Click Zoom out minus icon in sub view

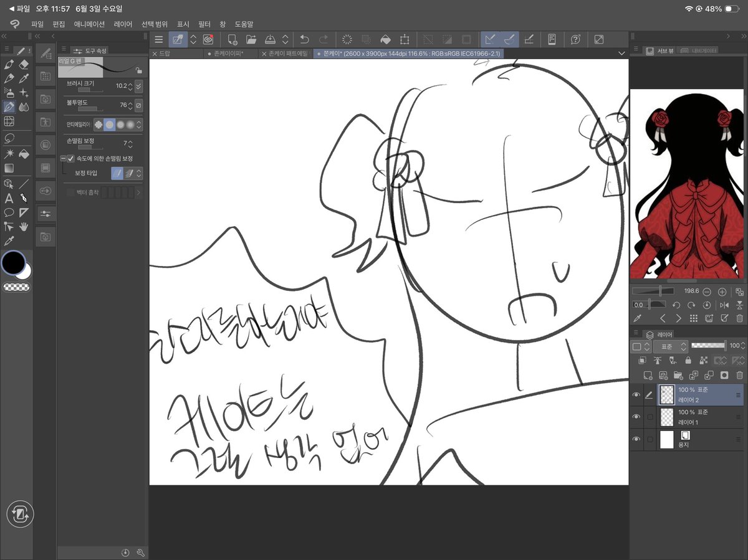(x=707, y=292)
